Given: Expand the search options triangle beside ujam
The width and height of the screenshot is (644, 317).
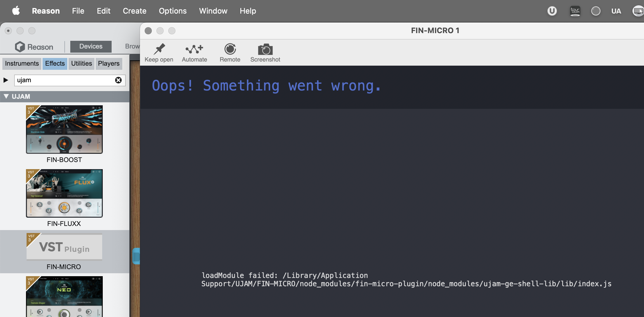Looking at the screenshot, I should tap(6, 80).
